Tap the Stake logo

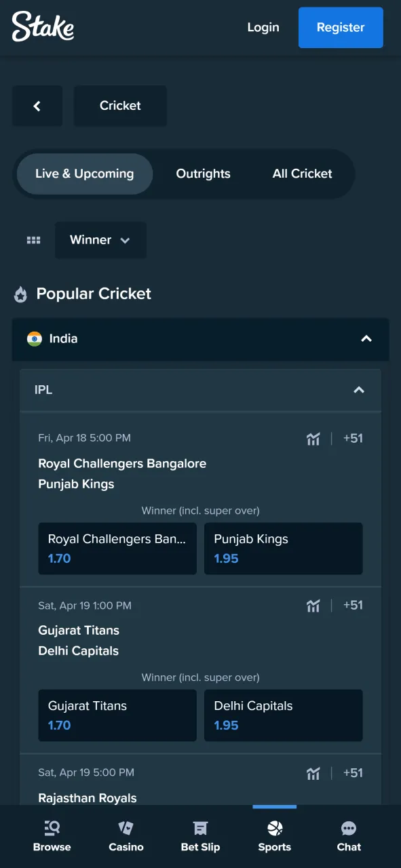pyautogui.click(x=43, y=27)
